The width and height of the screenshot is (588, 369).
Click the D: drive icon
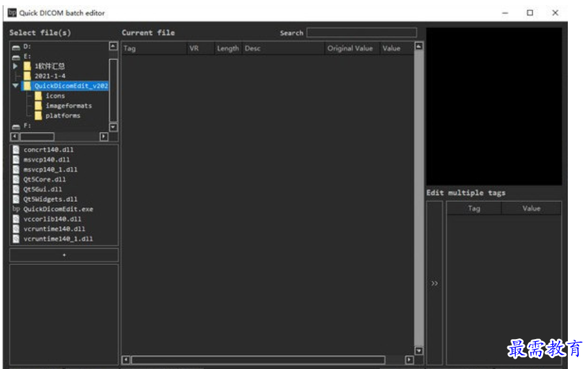16,46
